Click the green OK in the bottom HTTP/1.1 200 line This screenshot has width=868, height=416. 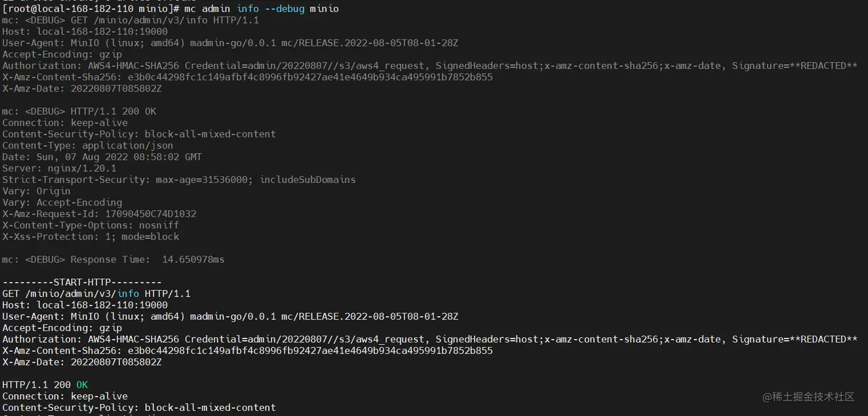[82, 384]
